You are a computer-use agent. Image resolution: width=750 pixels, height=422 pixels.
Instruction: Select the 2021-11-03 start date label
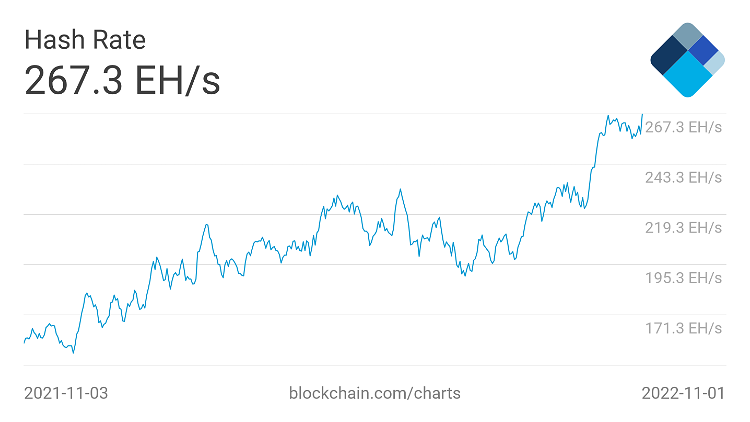[x=66, y=393]
